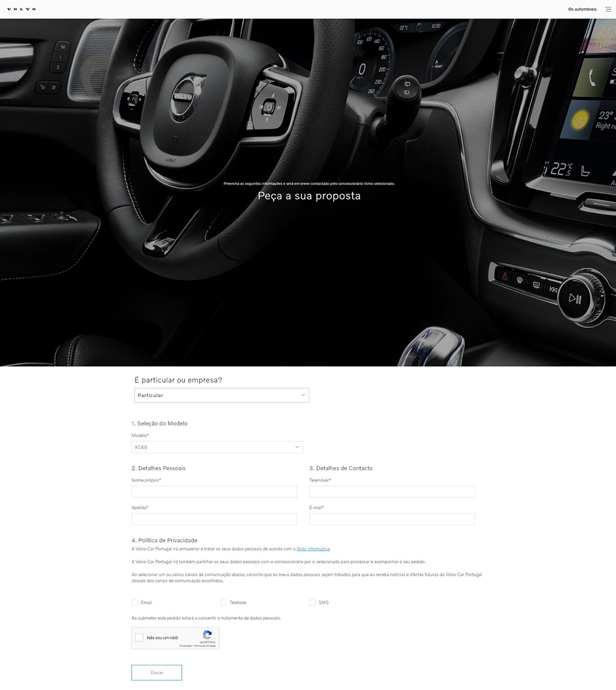This screenshot has width=616, height=690.
Task: Tick the Email communication checkbox
Action: (135, 603)
